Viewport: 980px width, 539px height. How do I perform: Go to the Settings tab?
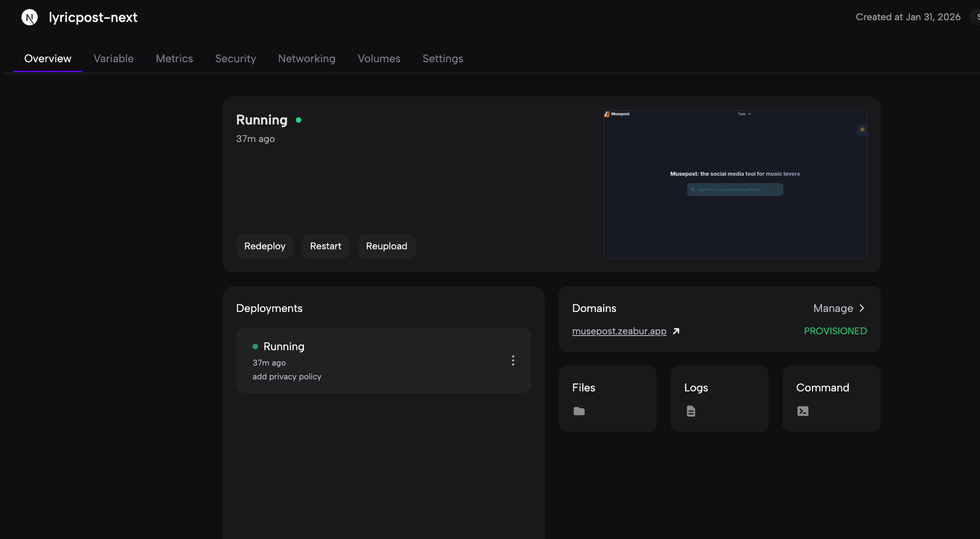[443, 58]
